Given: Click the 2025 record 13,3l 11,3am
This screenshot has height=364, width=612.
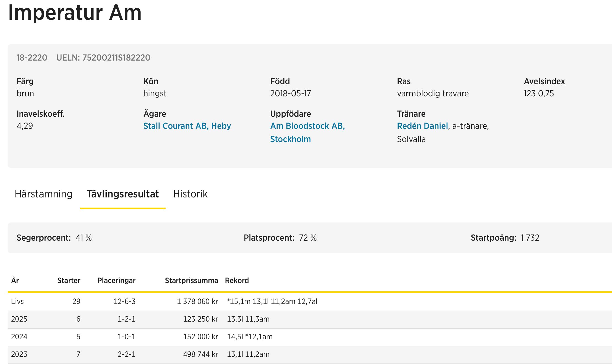Looking at the screenshot, I should 248,319.
